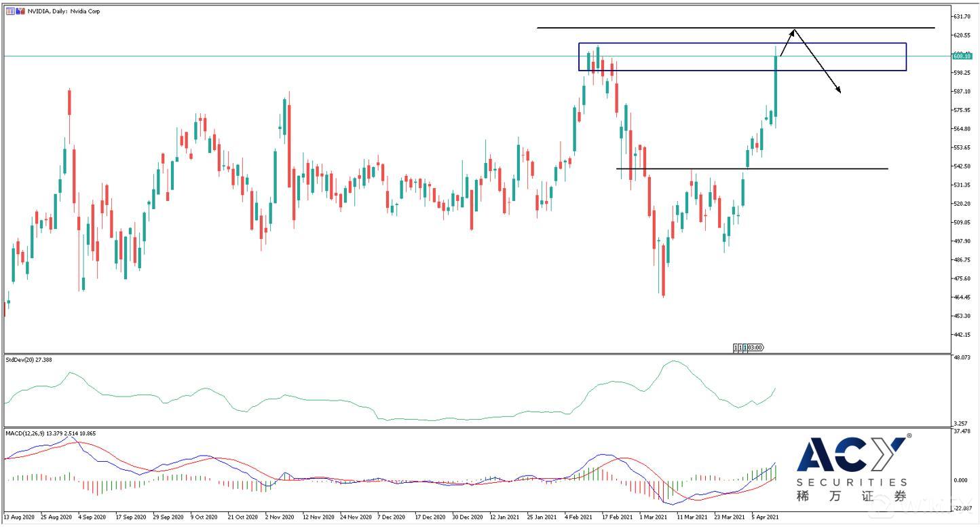980x529 pixels.
Task: Select the downward projection arrowhead
Action: coord(839,90)
